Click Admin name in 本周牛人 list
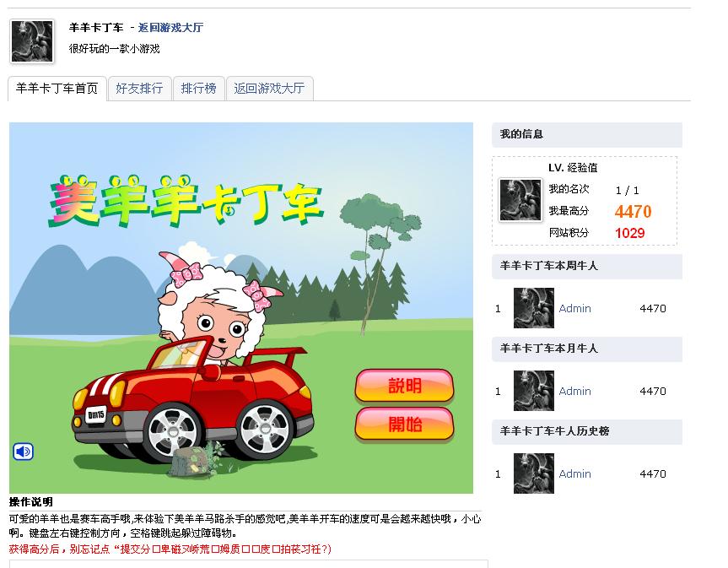This screenshot has height=568, width=728. [x=574, y=308]
